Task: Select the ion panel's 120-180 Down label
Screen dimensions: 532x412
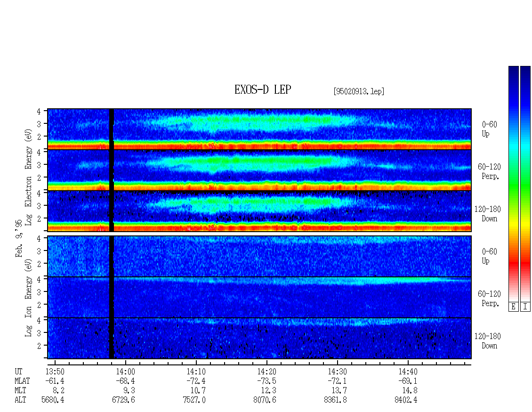Action: click(488, 341)
